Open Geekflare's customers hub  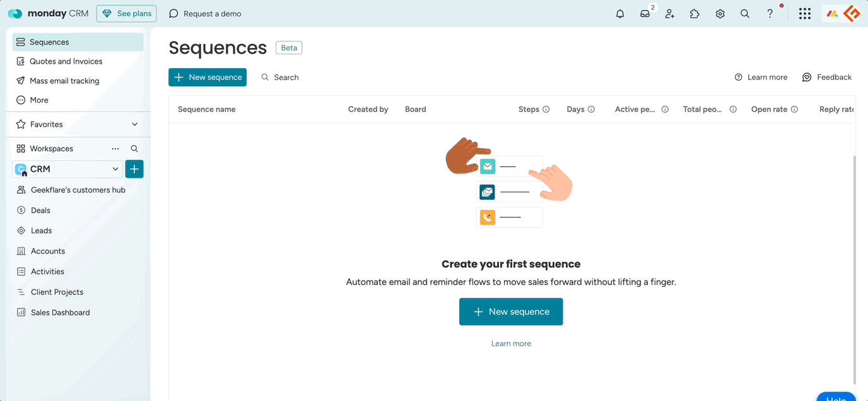78,190
